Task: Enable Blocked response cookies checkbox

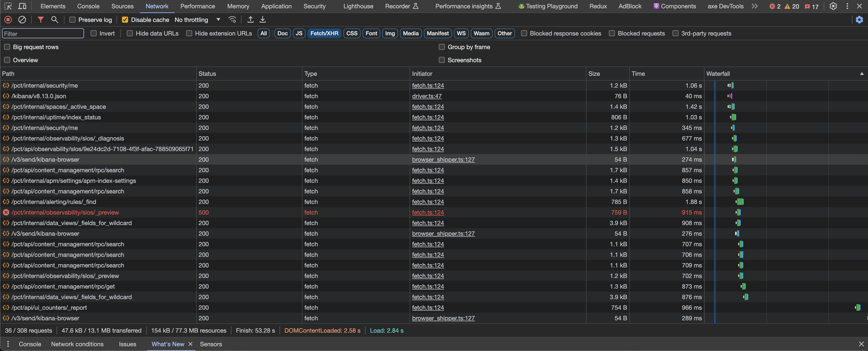Action: [524, 33]
